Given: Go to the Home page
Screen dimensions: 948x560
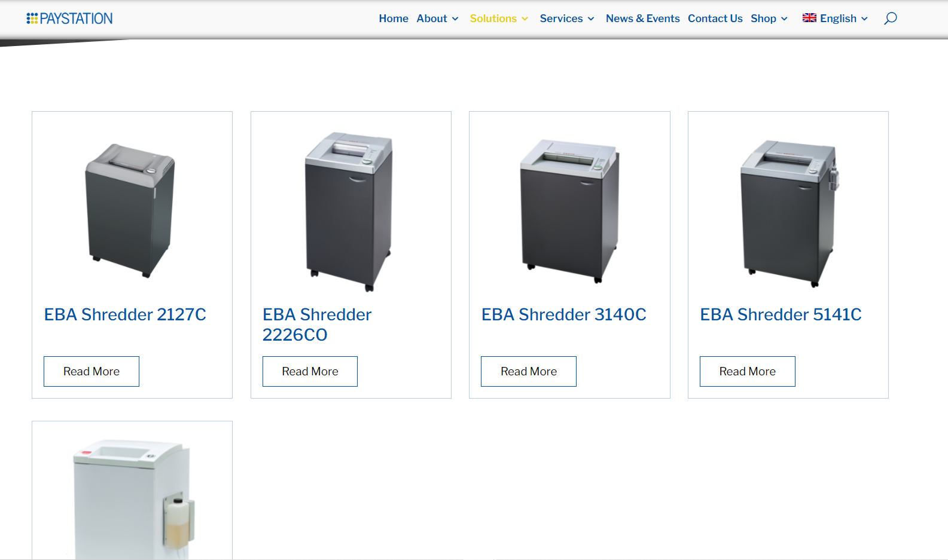Looking at the screenshot, I should pyautogui.click(x=394, y=19).
